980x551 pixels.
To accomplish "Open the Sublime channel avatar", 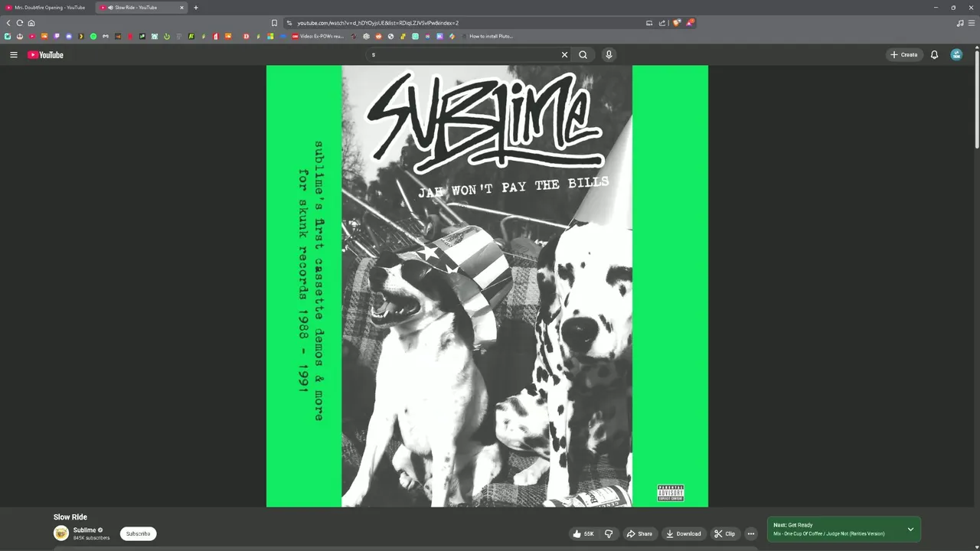I will pyautogui.click(x=61, y=533).
